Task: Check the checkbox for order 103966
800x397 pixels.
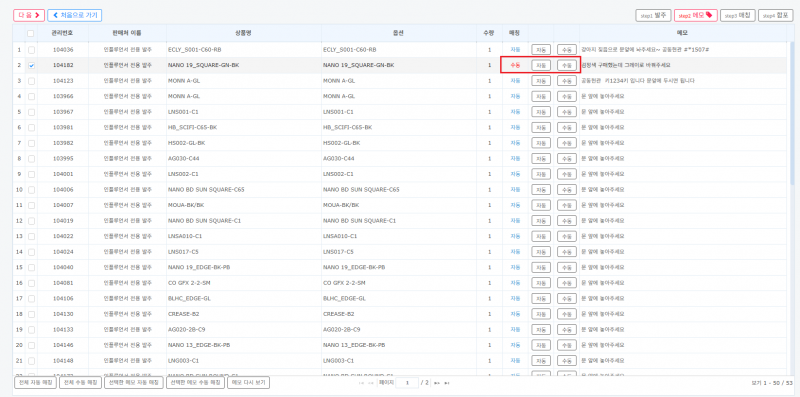Action: (x=32, y=96)
